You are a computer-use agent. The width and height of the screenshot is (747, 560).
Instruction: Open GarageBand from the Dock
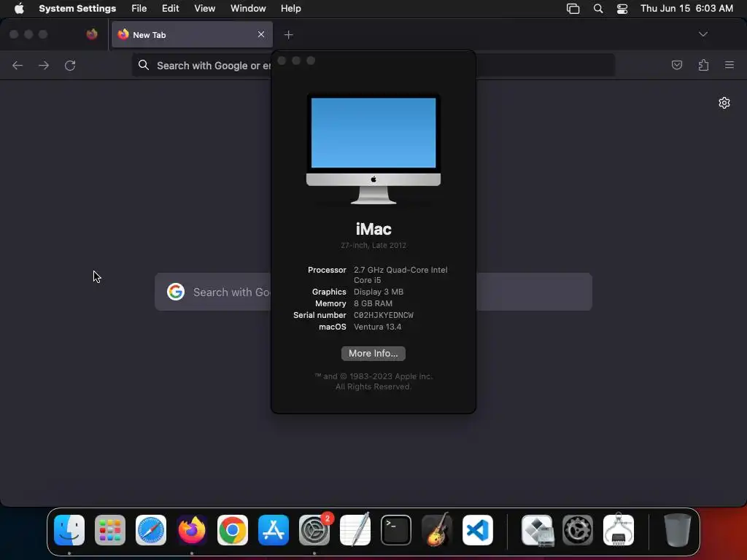[437, 530]
